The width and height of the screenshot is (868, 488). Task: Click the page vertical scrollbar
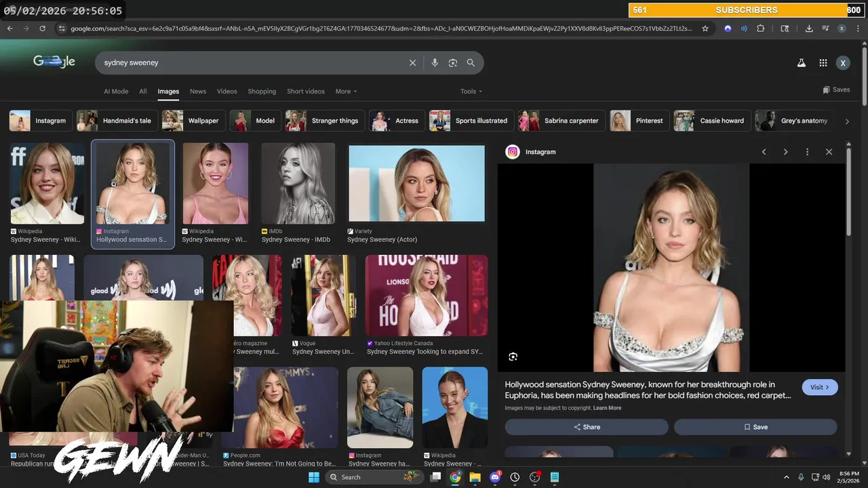pos(864,75)
